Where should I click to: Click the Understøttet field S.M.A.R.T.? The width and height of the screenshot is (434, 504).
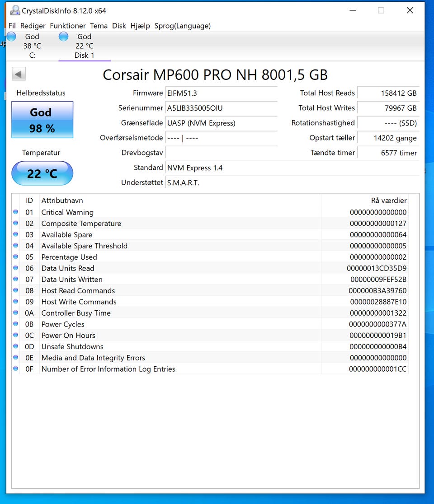[292, 182]
